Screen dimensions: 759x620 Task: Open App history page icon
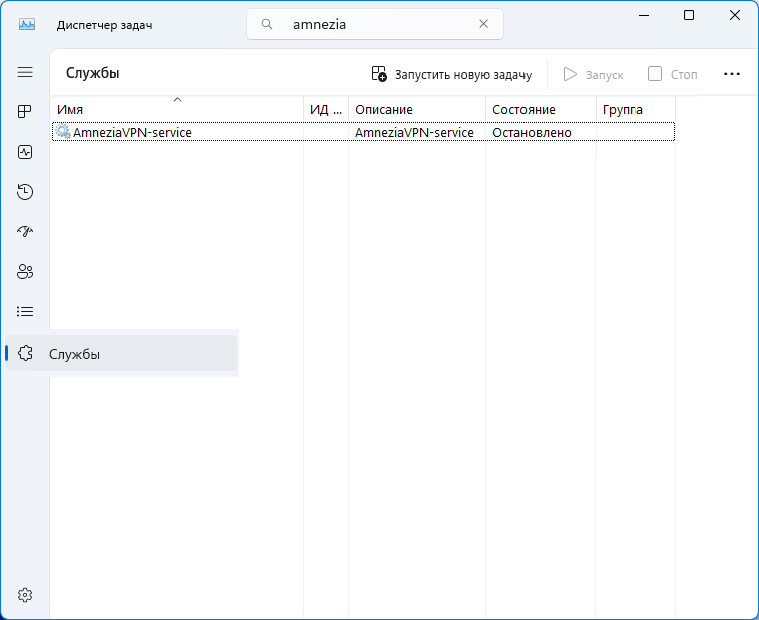click(25, 192)
